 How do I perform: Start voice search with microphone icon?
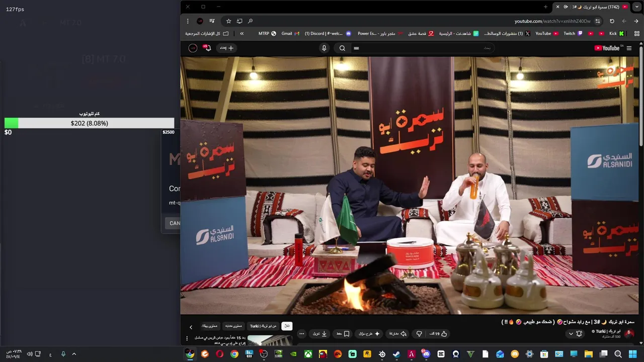(324, 48)
